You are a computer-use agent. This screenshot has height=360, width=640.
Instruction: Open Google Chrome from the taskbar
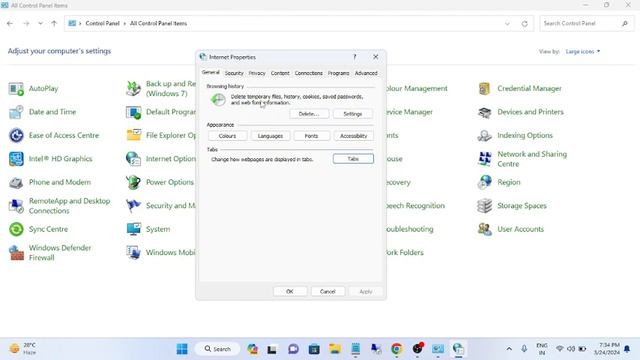[x=396, y=349]
